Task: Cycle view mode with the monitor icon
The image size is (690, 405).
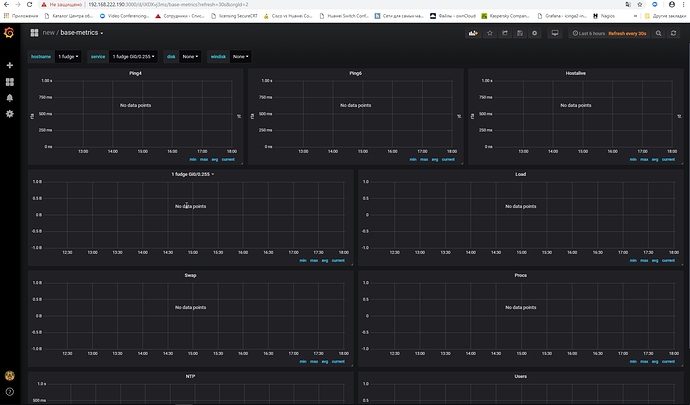Action: (555, 33)
